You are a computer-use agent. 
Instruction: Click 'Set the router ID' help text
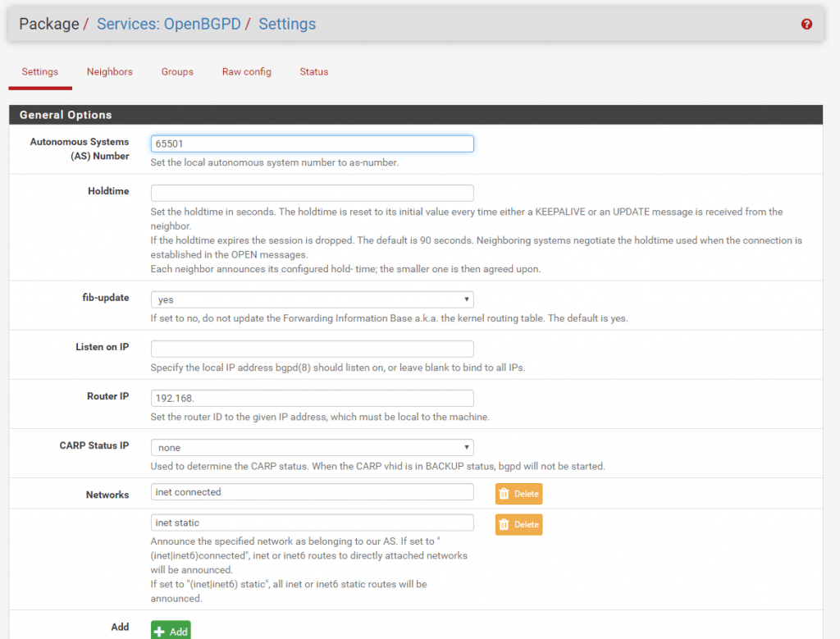click(320, 417)
